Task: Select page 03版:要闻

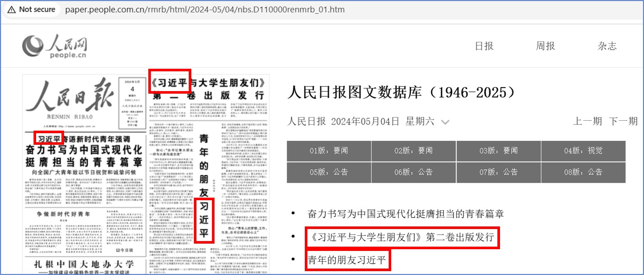Action: coord(498,151)
